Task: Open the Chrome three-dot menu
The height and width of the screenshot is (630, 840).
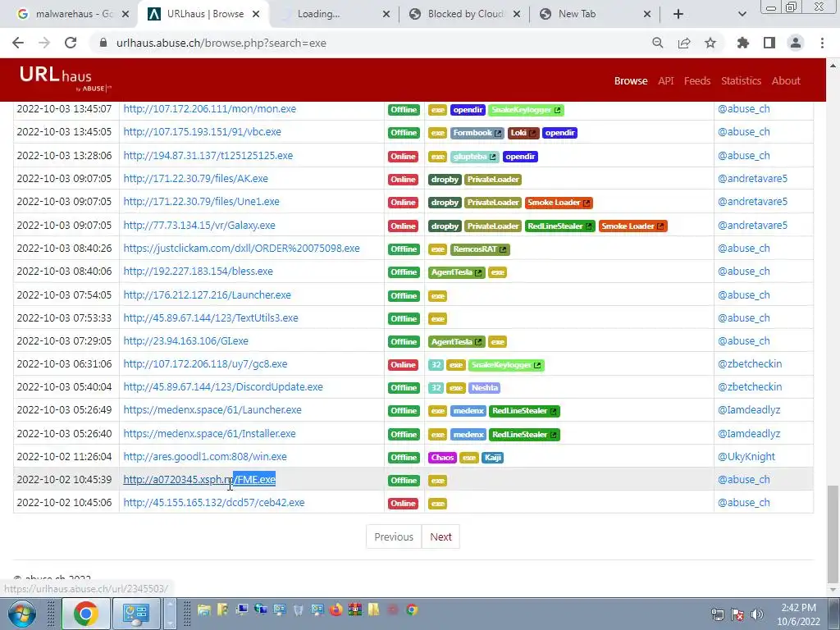Action: [x=822, y=43]
